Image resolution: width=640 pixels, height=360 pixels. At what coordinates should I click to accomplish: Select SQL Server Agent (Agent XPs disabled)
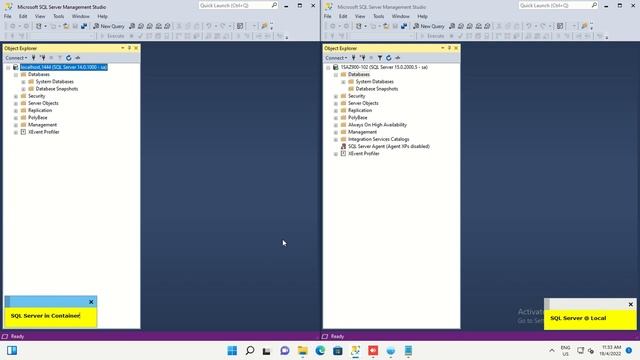tap(389, 147)
